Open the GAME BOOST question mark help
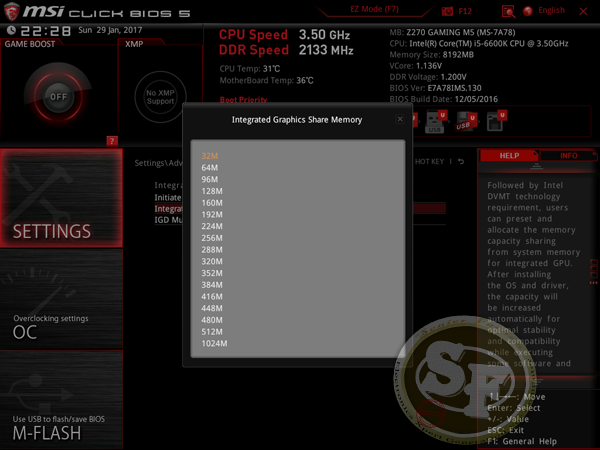The width and height of the screenshot is (600, 450). 112,141
